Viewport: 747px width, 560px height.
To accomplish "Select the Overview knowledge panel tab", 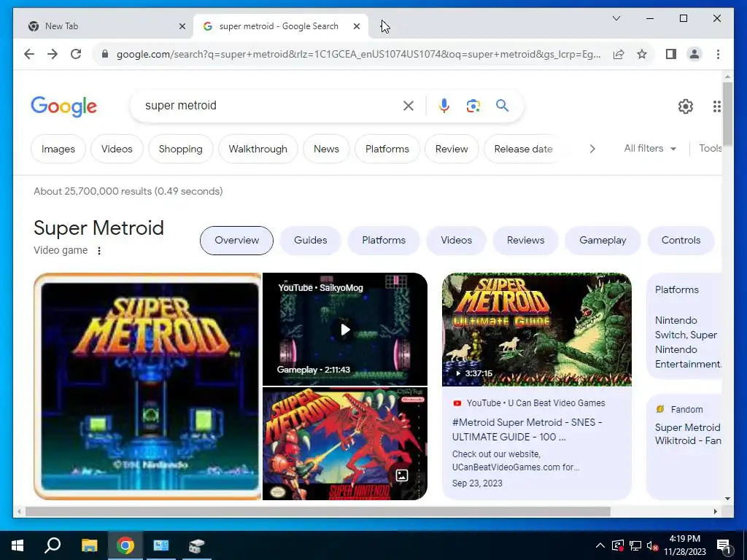I will (237, 241).
